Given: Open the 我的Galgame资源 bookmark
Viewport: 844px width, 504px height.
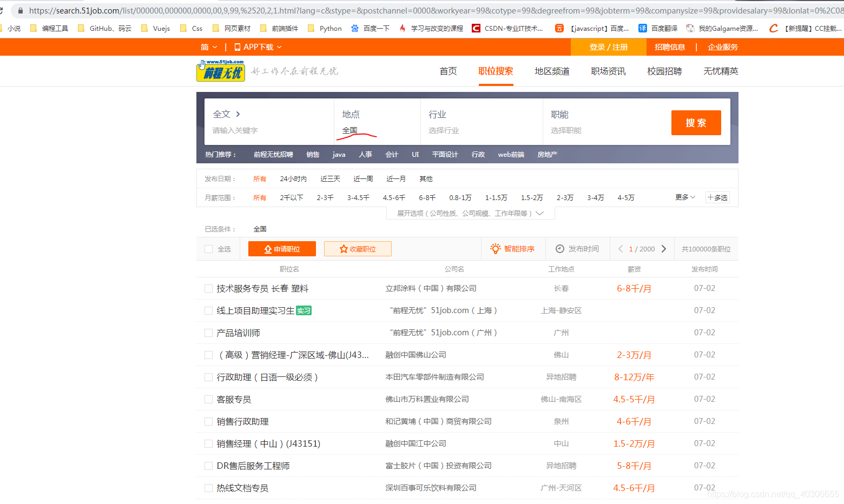Looking at the screenshot, I should click(722, 28).
